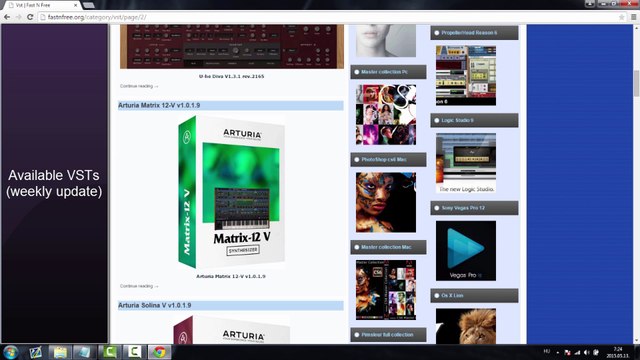Click the U-he Diva V1.3.1 rev.2165 caption

point(231,76)
